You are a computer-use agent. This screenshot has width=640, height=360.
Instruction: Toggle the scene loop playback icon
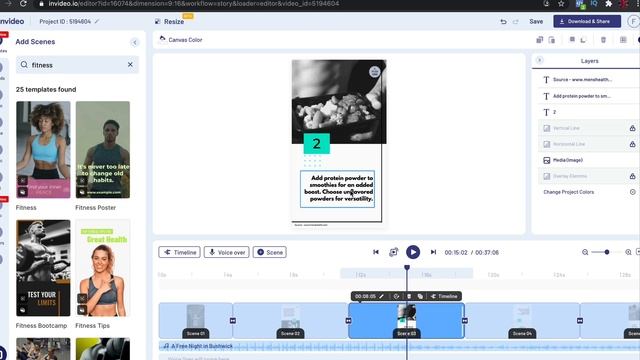coord(393,252)
